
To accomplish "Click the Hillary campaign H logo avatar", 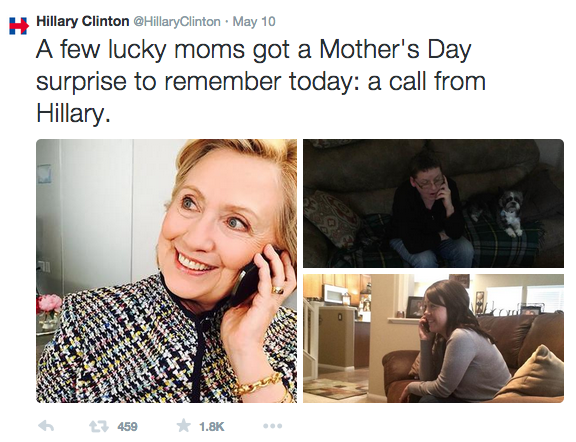I will tap(18, 25).
